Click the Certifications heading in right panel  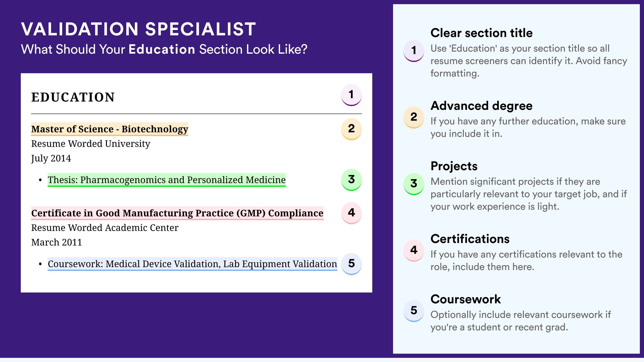[x=470, y=239]
